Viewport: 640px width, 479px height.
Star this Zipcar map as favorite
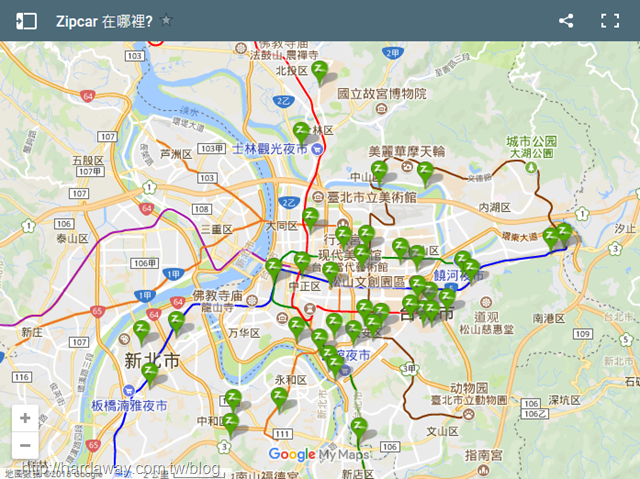[x=166, y=20]
